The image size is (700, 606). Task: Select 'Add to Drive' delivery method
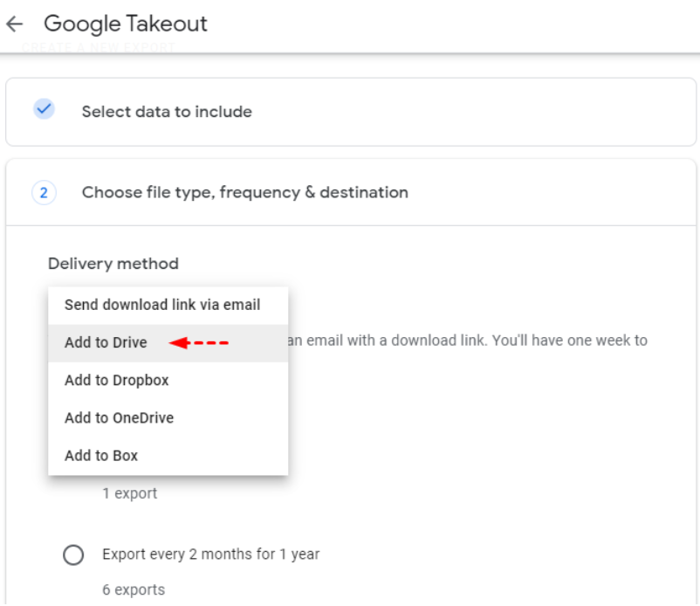tap(168, 343)
